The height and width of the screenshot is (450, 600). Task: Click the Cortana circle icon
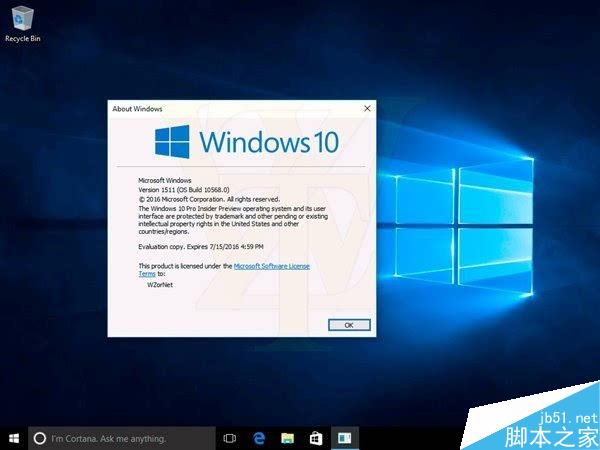click(40, 438)
